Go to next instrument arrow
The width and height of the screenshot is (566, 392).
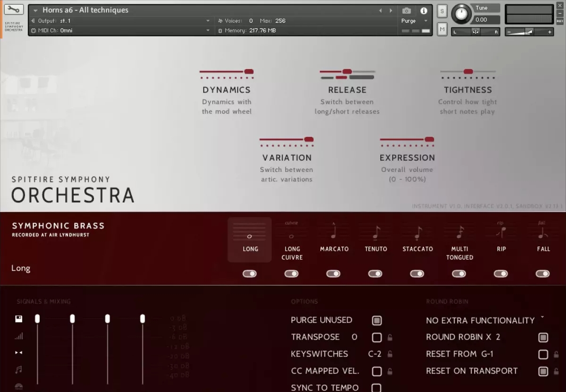click(x=391, y=11)
